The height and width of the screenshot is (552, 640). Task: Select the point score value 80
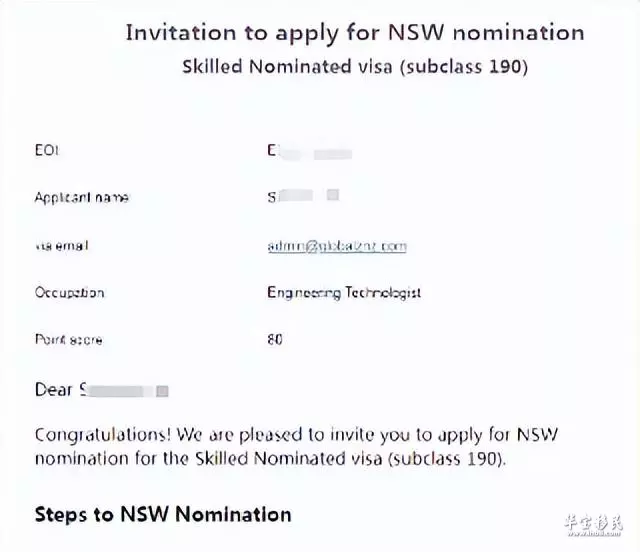275,339
